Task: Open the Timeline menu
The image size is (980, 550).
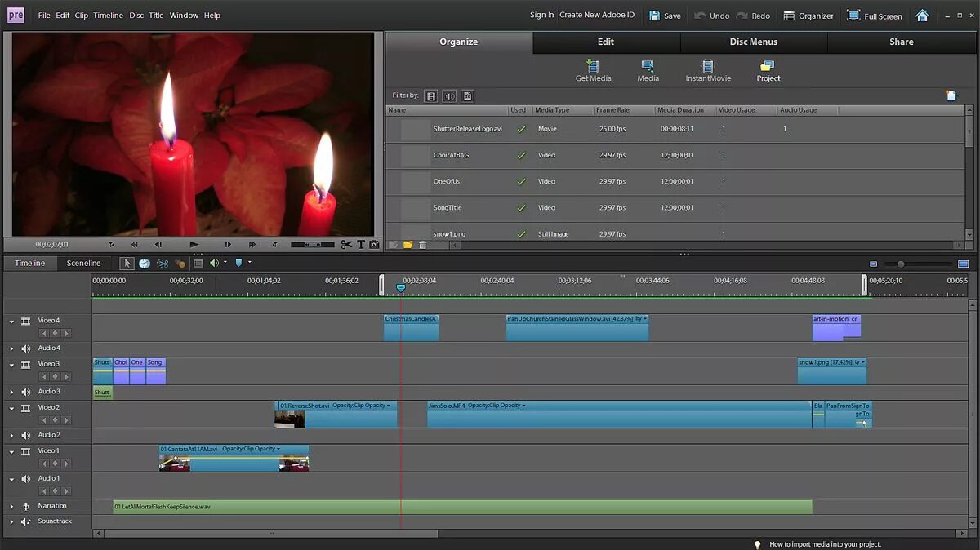Action: [108, 16]
